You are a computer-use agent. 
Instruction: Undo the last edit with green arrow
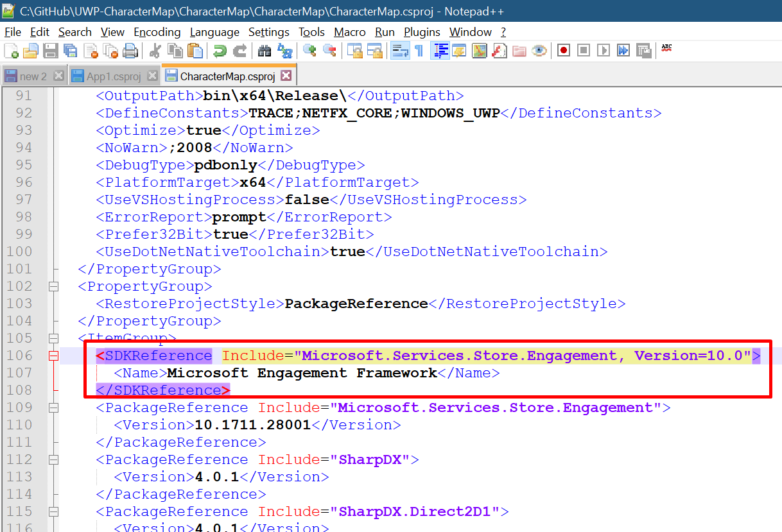220,51
